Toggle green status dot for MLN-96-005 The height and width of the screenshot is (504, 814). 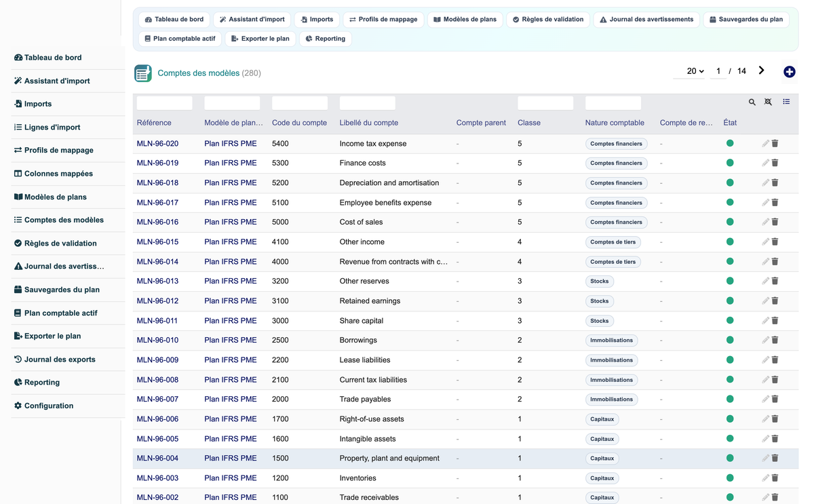click(x=730, y=438)
